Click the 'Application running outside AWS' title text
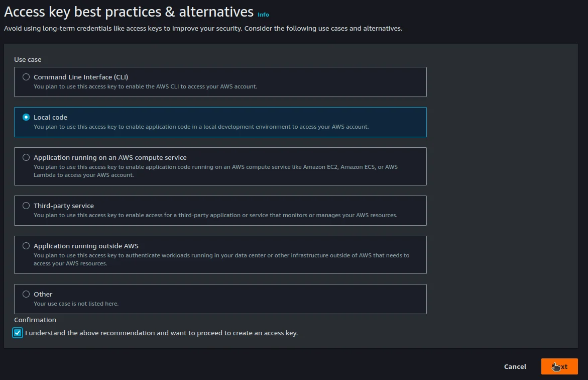The width and height of the screenshot is (588, 380). 86,246
